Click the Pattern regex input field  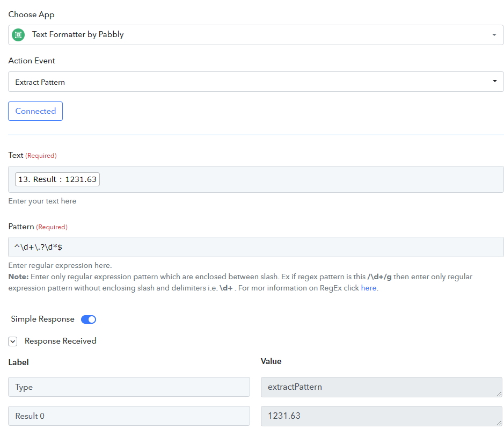[255, 247]
